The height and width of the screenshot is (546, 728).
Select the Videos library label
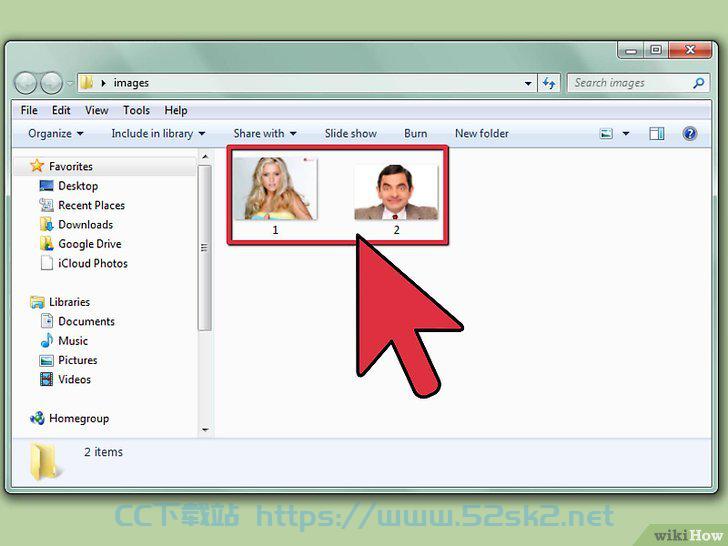point(74,379)
